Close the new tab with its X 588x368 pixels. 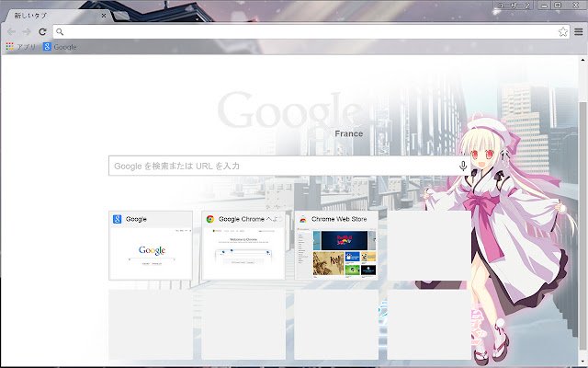(x=104, y=16)
